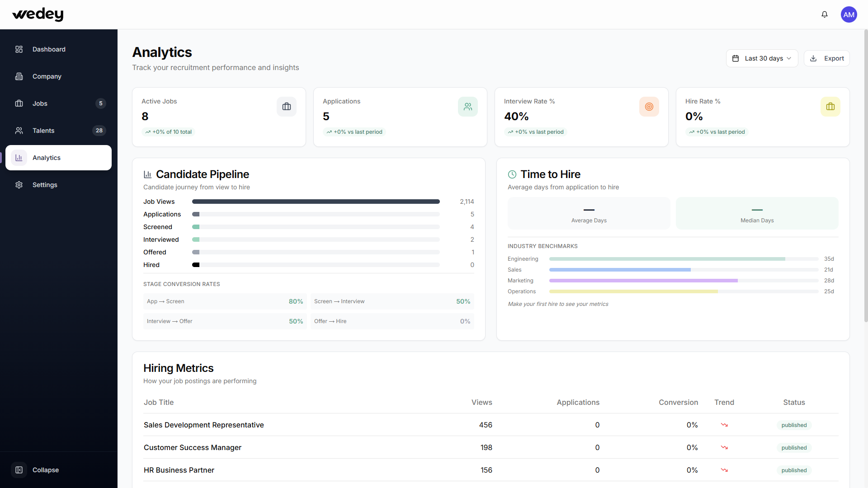The height and width of the screenshot is (488, 868).
Task: Click the yellow briefcase icon in Hire Rate card
Action: pos(830,107)
